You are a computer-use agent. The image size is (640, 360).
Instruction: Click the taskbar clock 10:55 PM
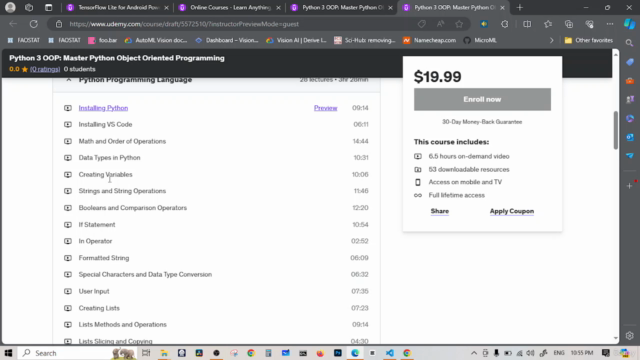click(582, 353)
